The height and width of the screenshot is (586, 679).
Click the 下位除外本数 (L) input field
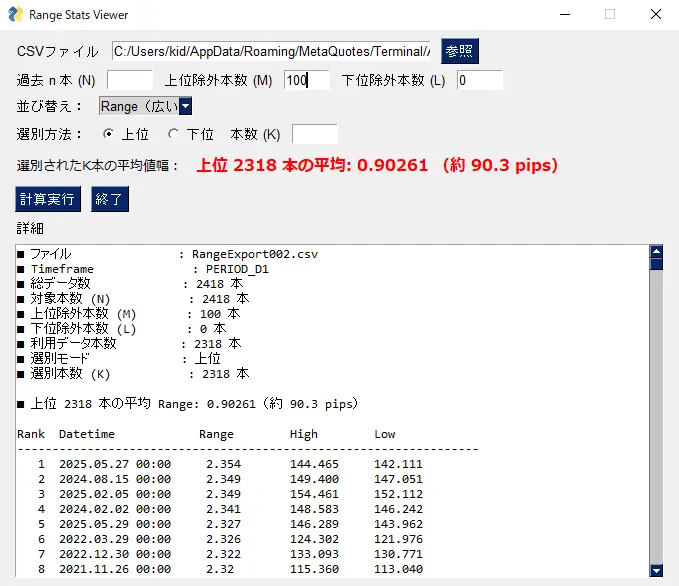(x=480, y=80)
